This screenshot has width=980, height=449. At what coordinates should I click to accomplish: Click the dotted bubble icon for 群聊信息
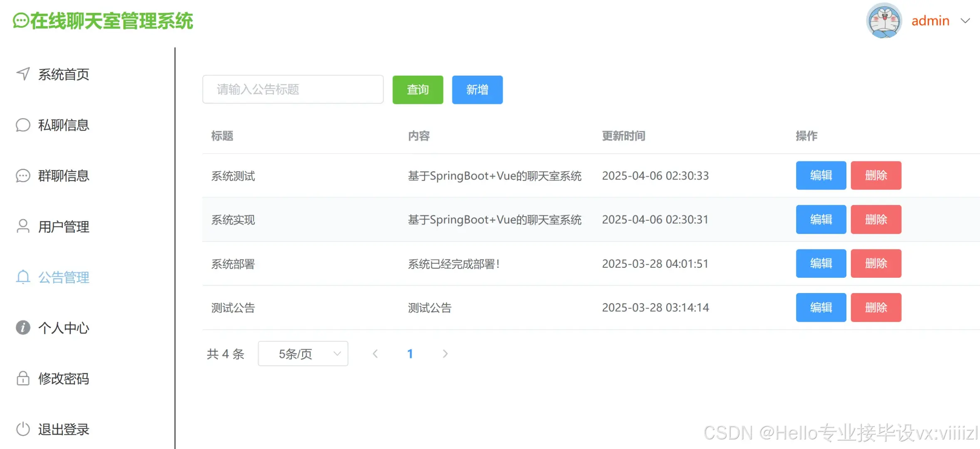pos(23,175)
